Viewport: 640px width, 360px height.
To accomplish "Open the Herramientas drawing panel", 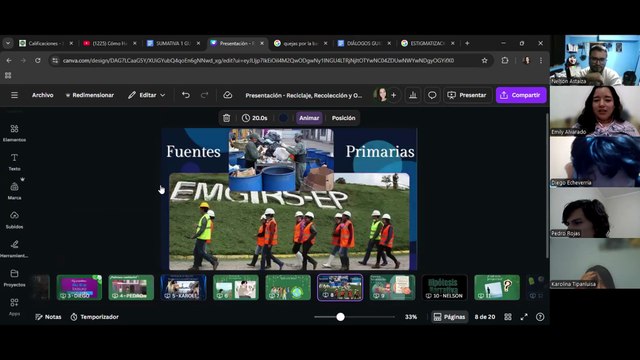I will pos(14,249).
